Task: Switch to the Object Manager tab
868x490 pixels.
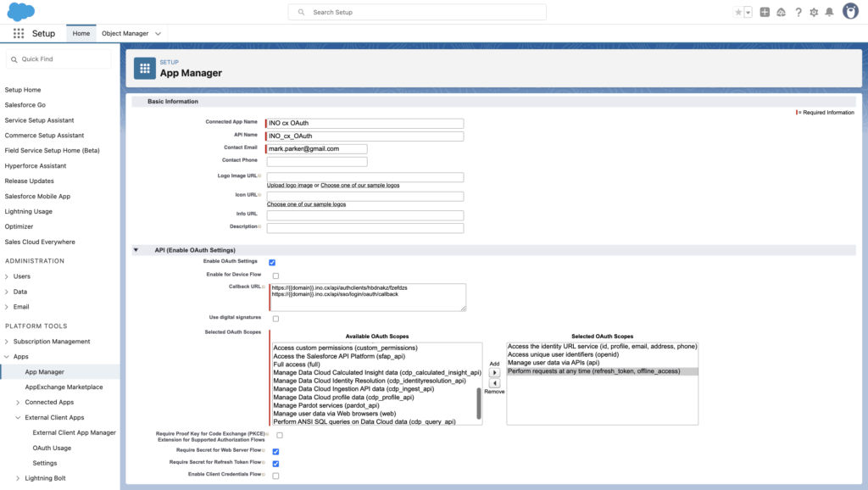Action: [125, 33]
